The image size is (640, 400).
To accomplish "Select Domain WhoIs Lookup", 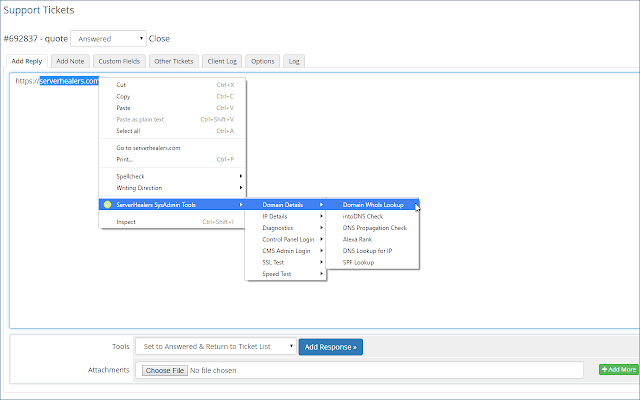I will coord(373,204).
